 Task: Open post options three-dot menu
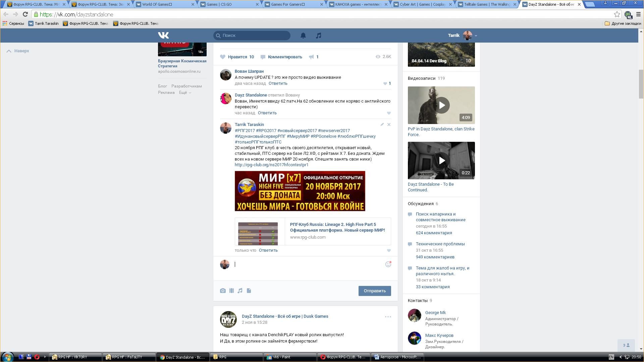[388, 317]
